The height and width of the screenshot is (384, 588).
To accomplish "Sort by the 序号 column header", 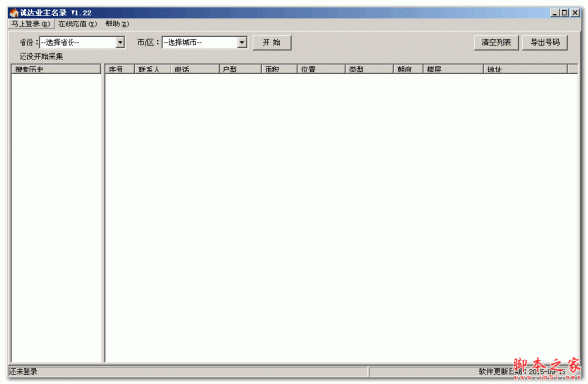I will 120,69.
